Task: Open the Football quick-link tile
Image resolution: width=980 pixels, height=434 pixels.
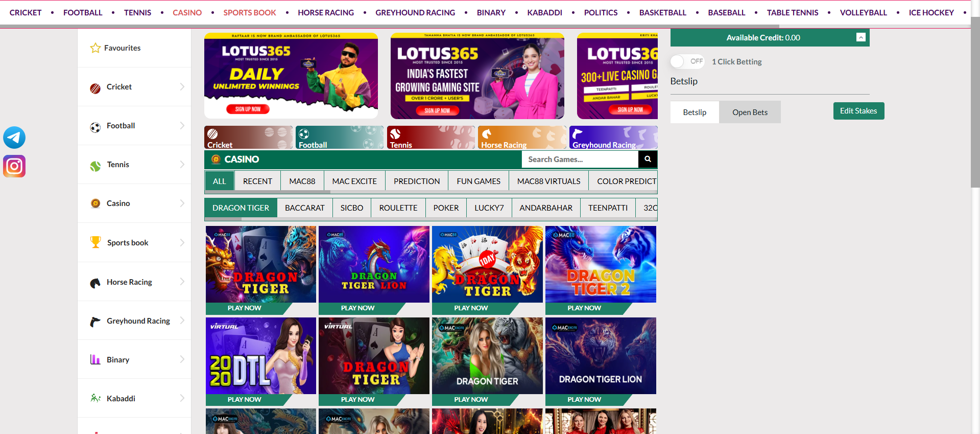Action: point(340,138)
